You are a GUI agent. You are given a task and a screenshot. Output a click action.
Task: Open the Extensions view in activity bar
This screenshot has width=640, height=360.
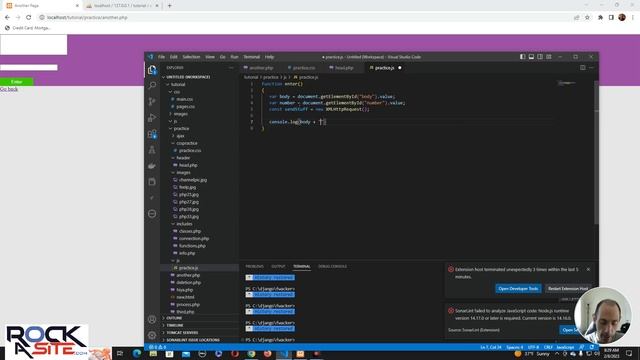[x=152, y=133]
